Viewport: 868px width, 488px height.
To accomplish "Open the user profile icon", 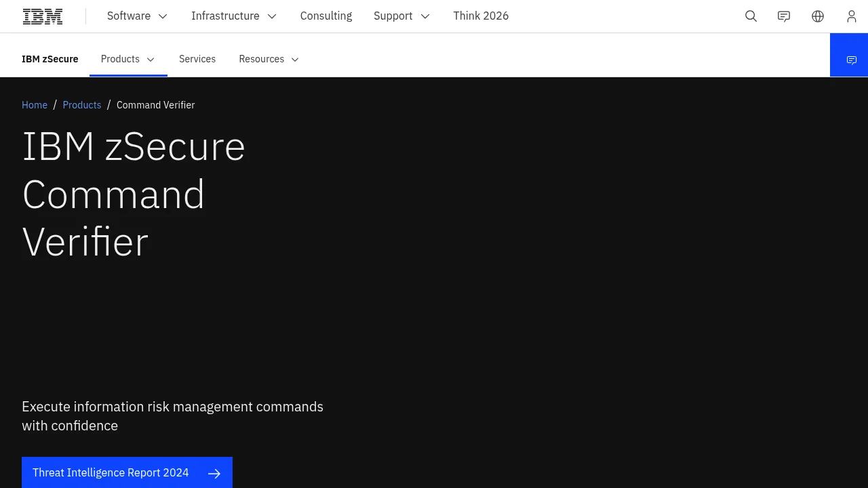I will tap(852, 16).
